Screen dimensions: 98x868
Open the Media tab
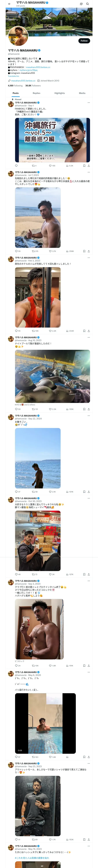tap(82, 93)
